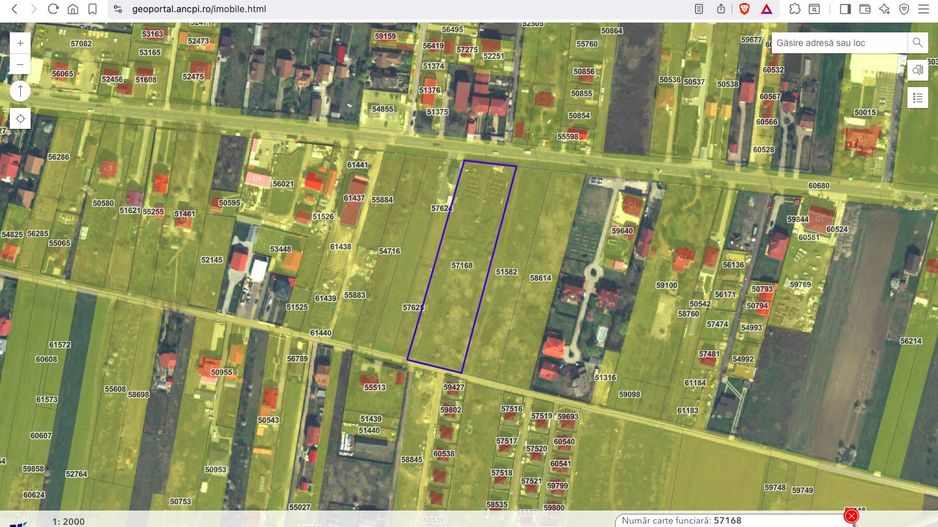
Task: View site information icon in address bar
Action: tap(118, 9)
